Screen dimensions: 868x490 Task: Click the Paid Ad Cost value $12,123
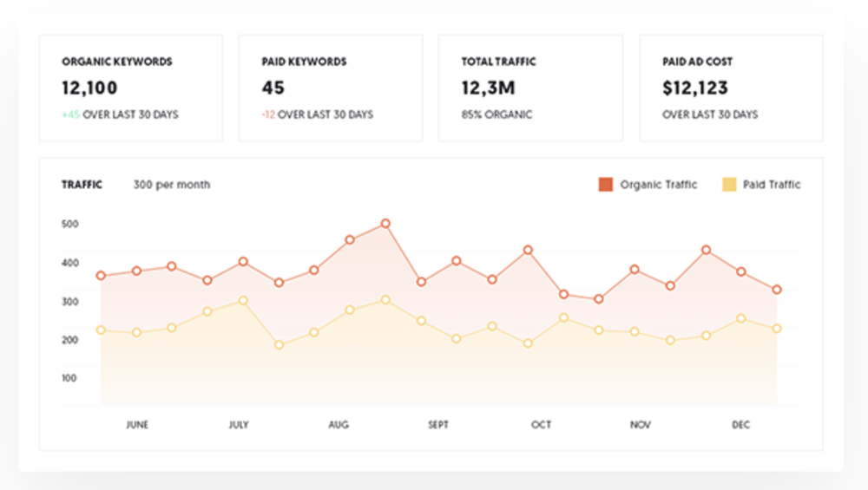[x=695, y=88]
